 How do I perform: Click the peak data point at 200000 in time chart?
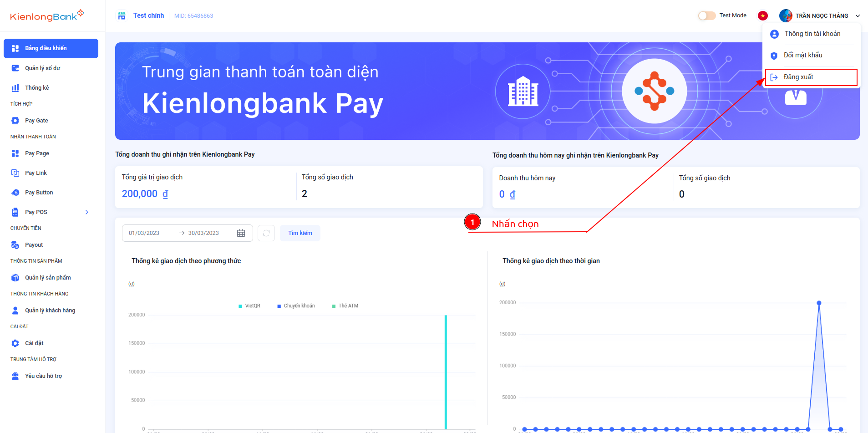coord(819,303)
